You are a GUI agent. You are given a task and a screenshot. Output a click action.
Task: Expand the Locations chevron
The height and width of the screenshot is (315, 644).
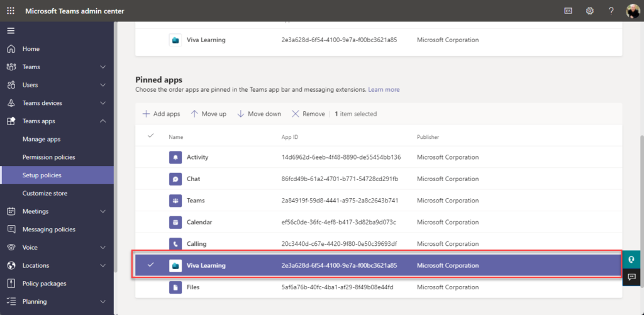pos(103,265)
